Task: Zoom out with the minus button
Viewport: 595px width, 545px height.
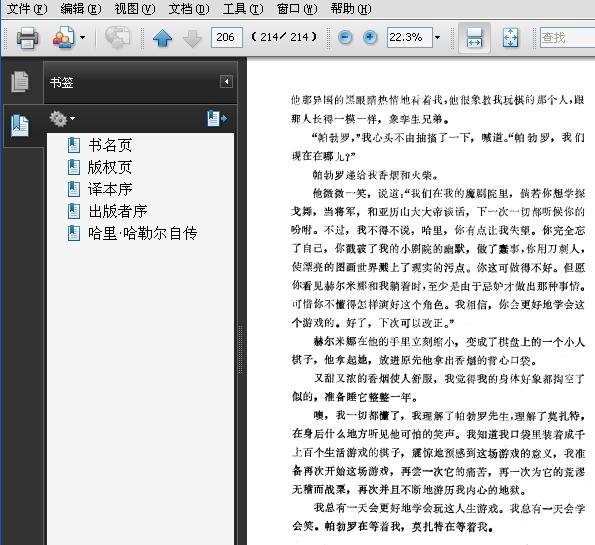Action: point(345,37)
